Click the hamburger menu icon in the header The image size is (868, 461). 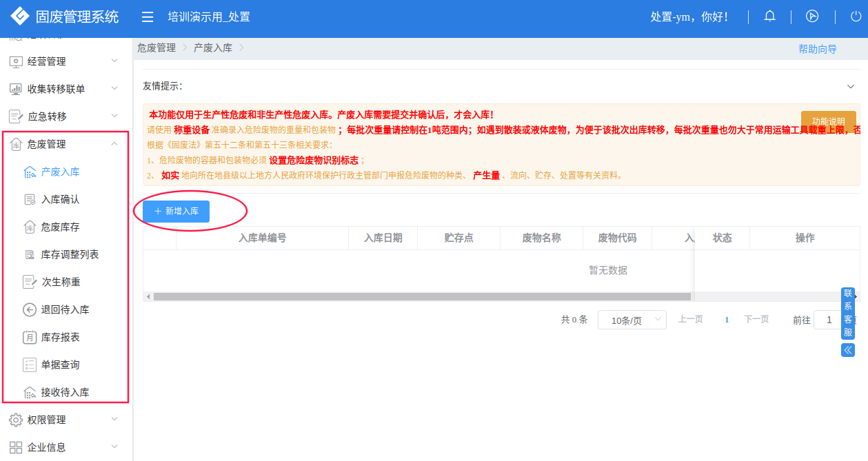coord(147,17)
